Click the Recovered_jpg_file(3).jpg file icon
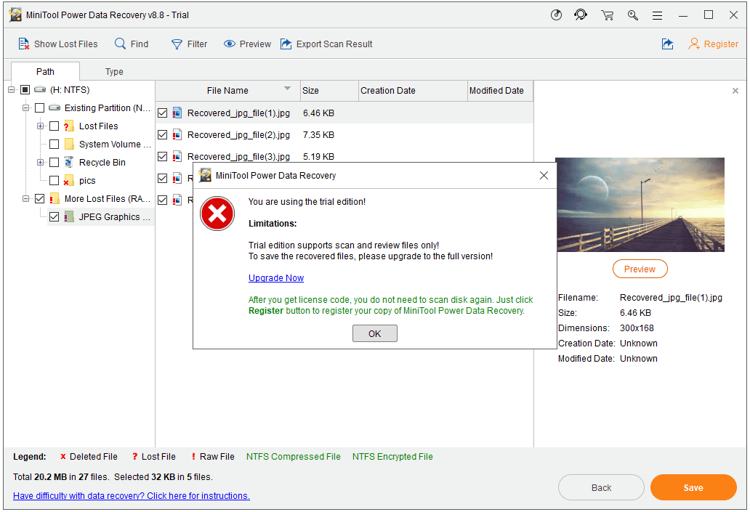 (176, 156)
